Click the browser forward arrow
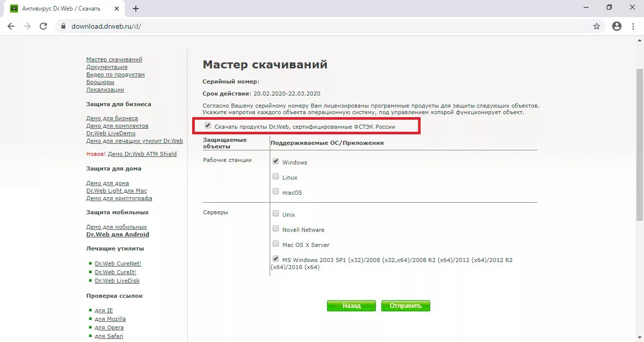 click(27, 26)
